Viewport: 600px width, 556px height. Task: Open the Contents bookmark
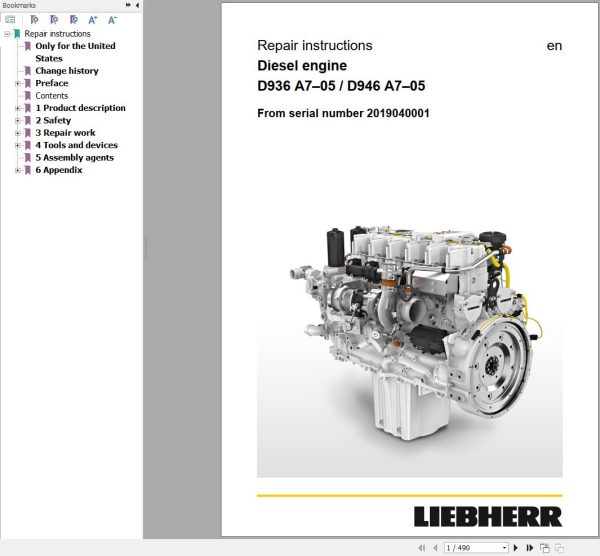coord(52,96)
